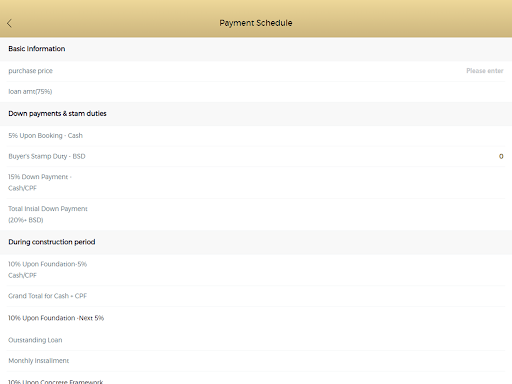Go back using the left arrow icon

(x=9, y=23)
